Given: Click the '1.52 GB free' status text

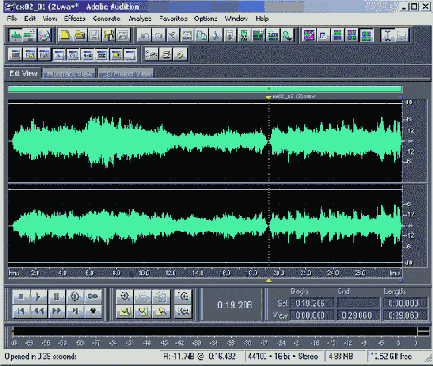Looking at the screenshot, I should tap(392, 357).
